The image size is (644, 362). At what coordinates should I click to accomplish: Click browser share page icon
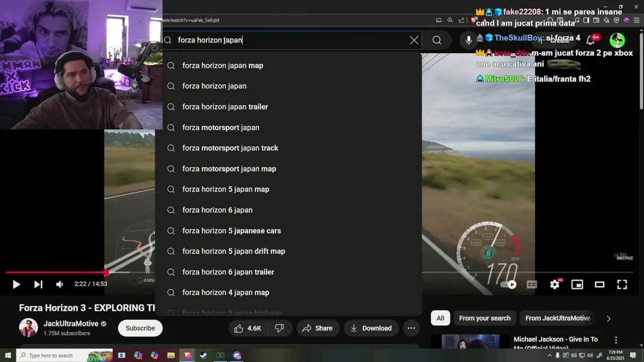click(461, 20)
